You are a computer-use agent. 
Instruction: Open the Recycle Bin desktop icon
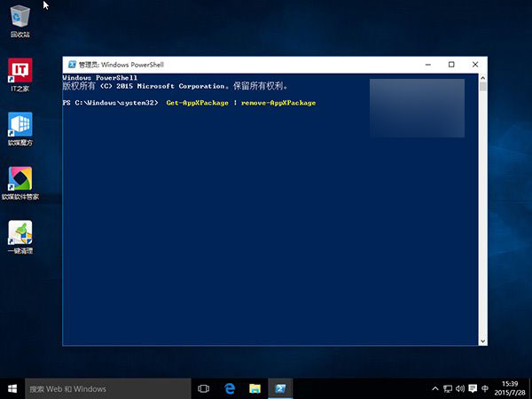[x=20, y=16]
